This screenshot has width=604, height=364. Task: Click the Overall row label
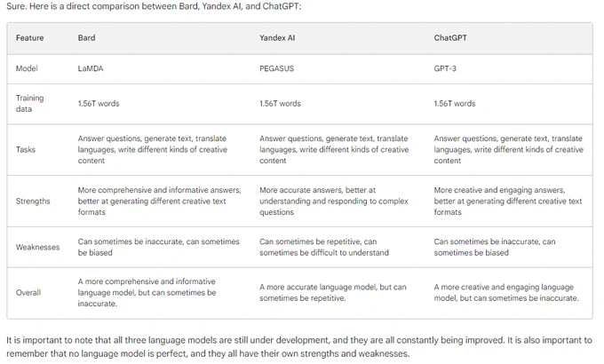[28, 292]
